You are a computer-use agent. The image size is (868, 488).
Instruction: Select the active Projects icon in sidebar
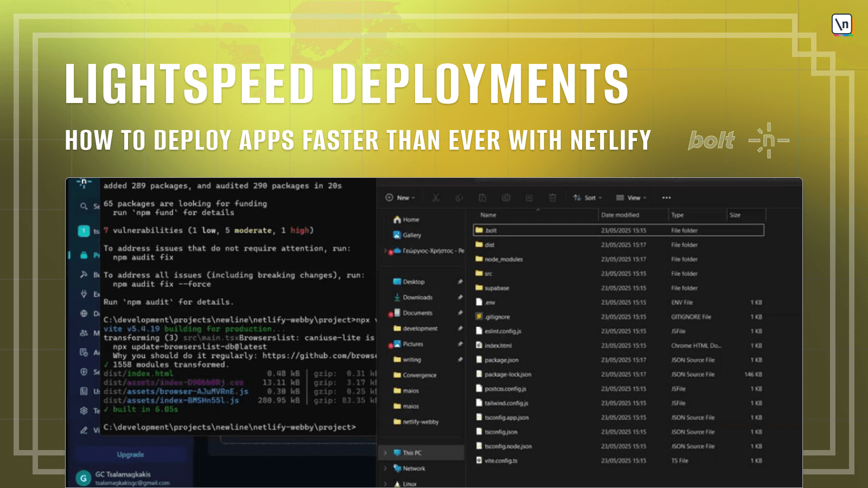click(x=84, y=255)
